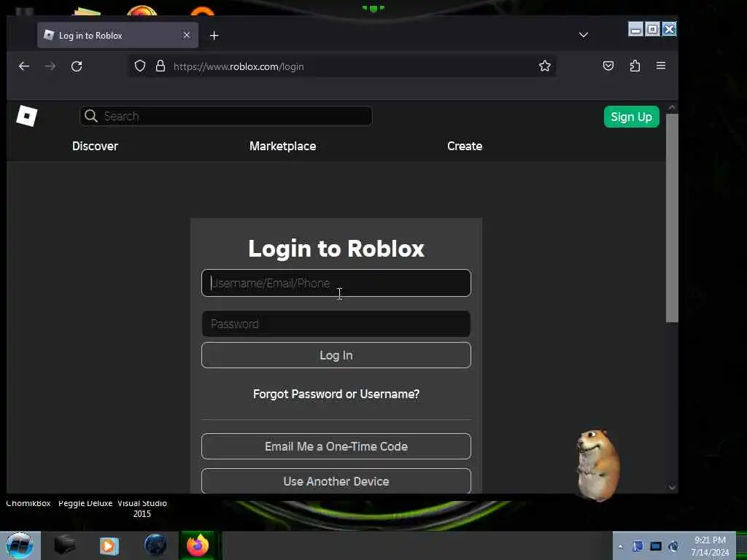Select the Peggle Deluxe desktop label
The width and height of the screenshot is (747, 560).
click(85, 503)
